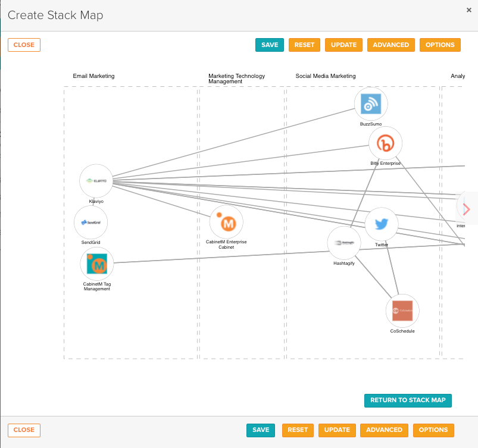This screenshot has height=448, width=478.
Task: Select the CoSchedule node icon
Action: (402, 311)
